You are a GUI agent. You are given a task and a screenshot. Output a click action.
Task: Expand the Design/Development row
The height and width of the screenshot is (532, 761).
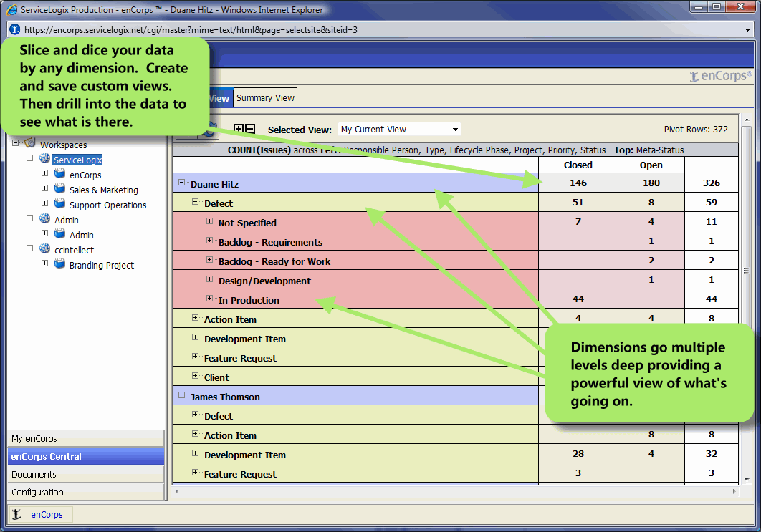(209, 279)
